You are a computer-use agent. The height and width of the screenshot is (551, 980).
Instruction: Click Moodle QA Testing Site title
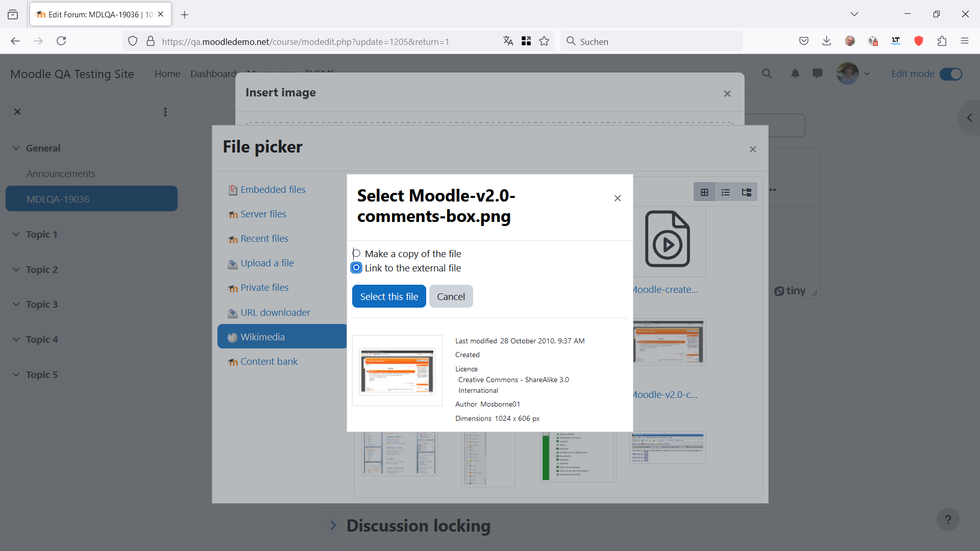click(x=72, y=74)
